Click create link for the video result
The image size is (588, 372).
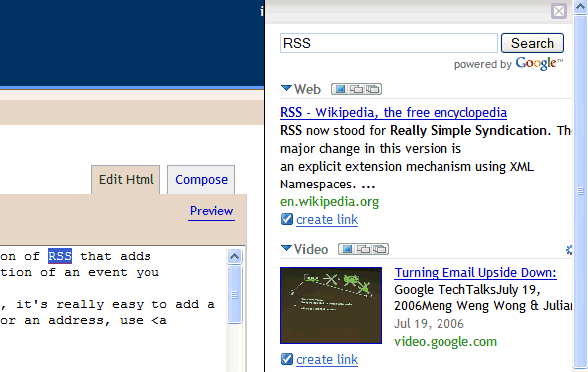(327, 360)
